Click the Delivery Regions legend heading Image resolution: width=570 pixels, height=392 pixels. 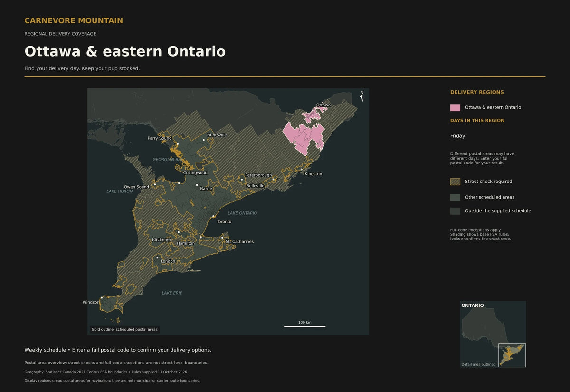click(477, 92)
